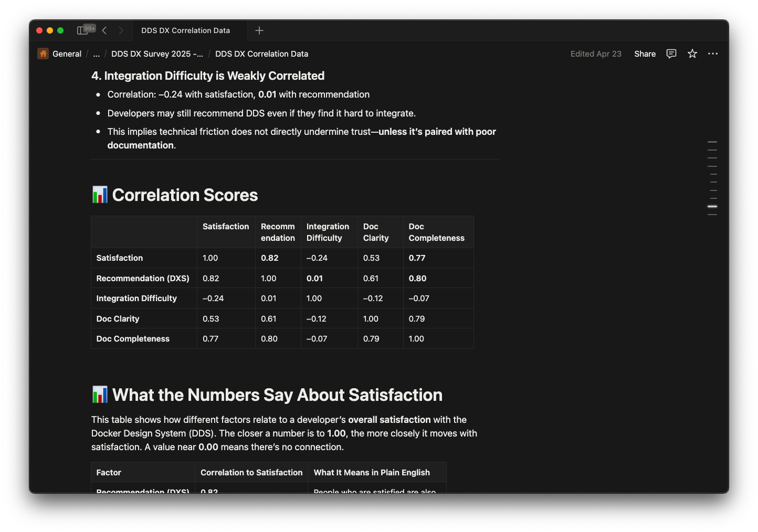Click the bar chart emoji beside Correlation Scores

coord(99,194)
